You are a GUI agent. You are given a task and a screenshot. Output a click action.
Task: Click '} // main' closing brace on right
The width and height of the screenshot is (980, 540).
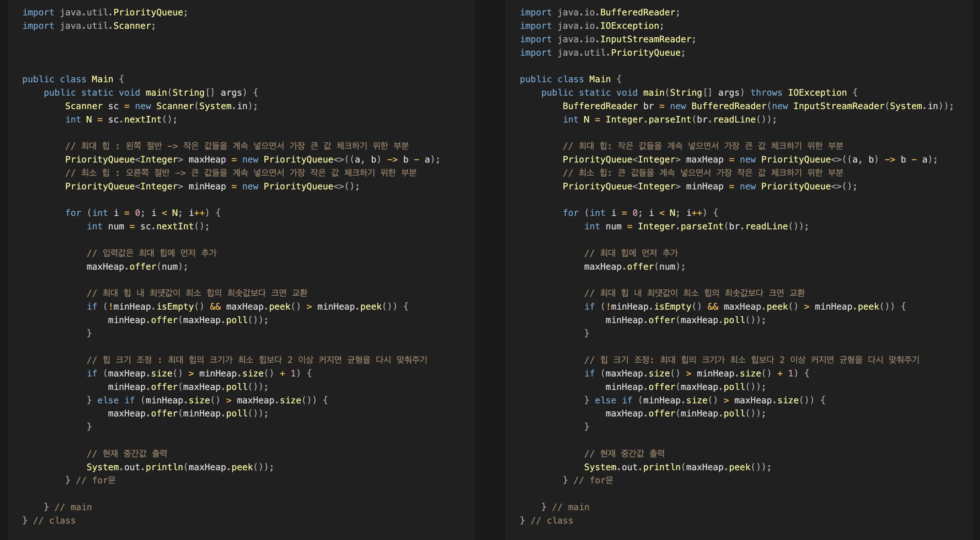565,507
